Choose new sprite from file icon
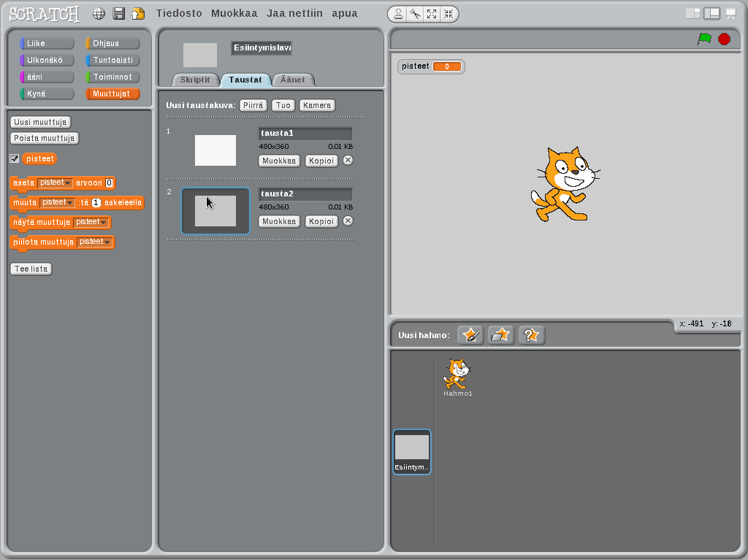748x560 pixels. pyautogui.click(x=500, y=335)
